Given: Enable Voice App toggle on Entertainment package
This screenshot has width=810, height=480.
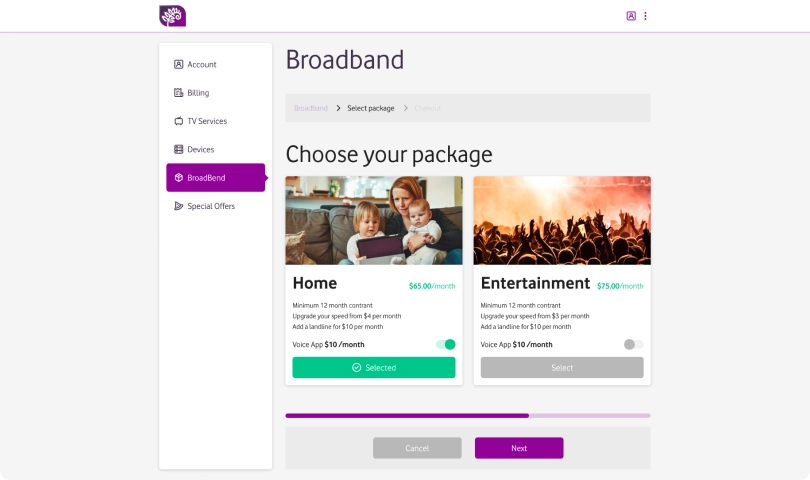Looking at the screenshot, I should point(634,344).
